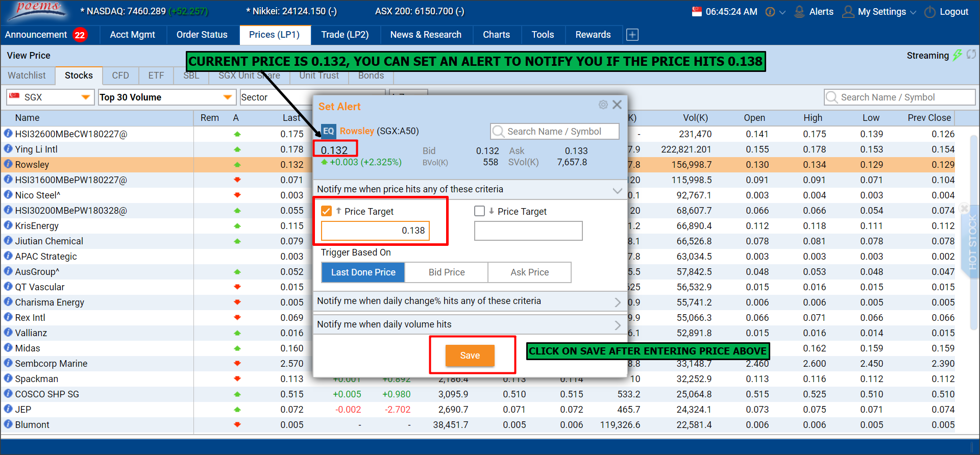Sort by the Vol(K) column header
Image resolution: width=980 pixels, height=455 pixels.
click(x=695, y=118)
